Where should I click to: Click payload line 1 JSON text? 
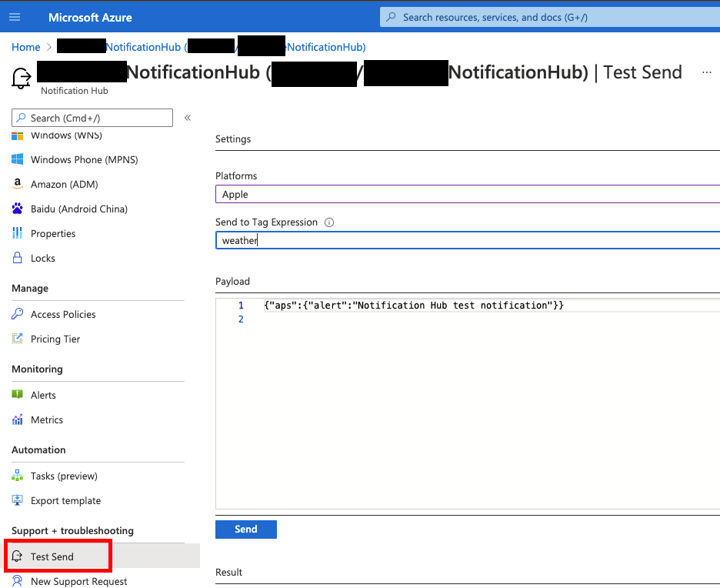coord(414,305)
